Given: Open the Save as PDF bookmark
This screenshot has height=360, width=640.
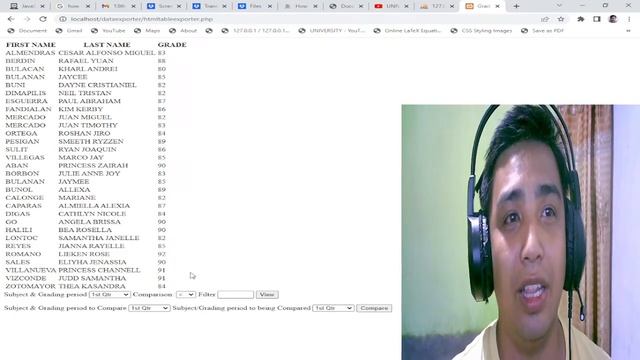Looking at the screenshot, I should (542, 31).
